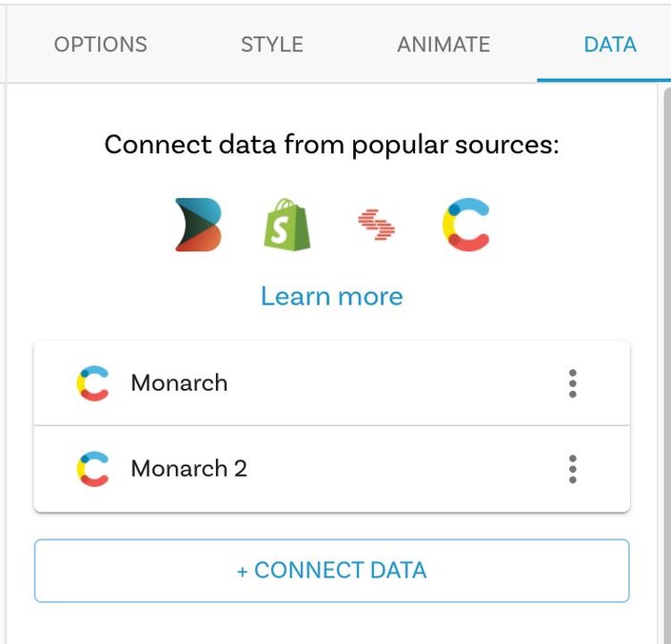Screen dimensions: 671x644
Task: Select the Monarch data connection row
Action: tap(331, 383)
